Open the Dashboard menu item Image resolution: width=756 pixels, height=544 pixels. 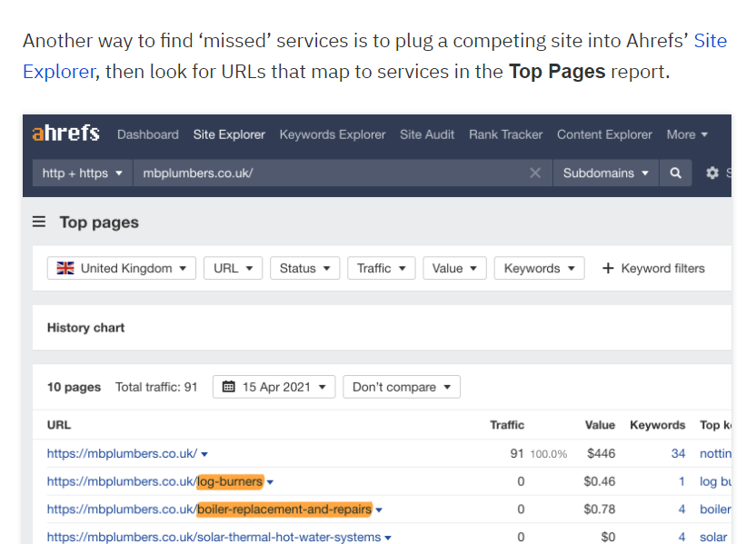tap(147, 134)
